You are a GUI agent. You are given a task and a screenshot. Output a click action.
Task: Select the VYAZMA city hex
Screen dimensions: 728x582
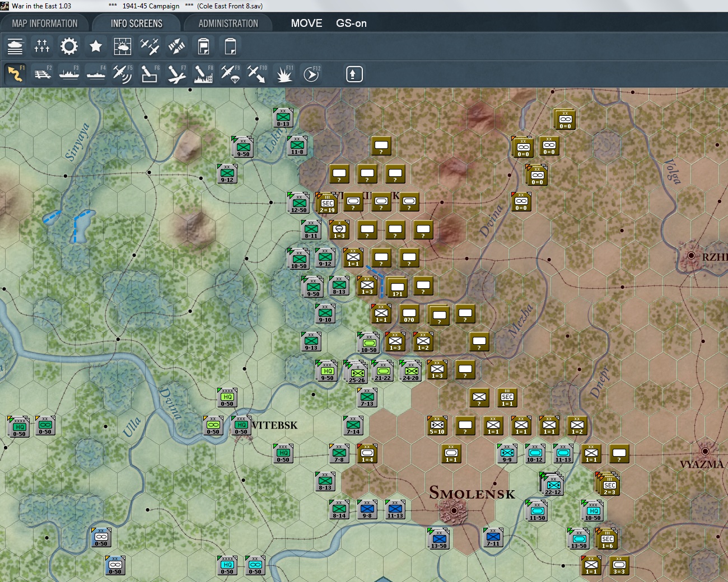[x=705, y=451]
